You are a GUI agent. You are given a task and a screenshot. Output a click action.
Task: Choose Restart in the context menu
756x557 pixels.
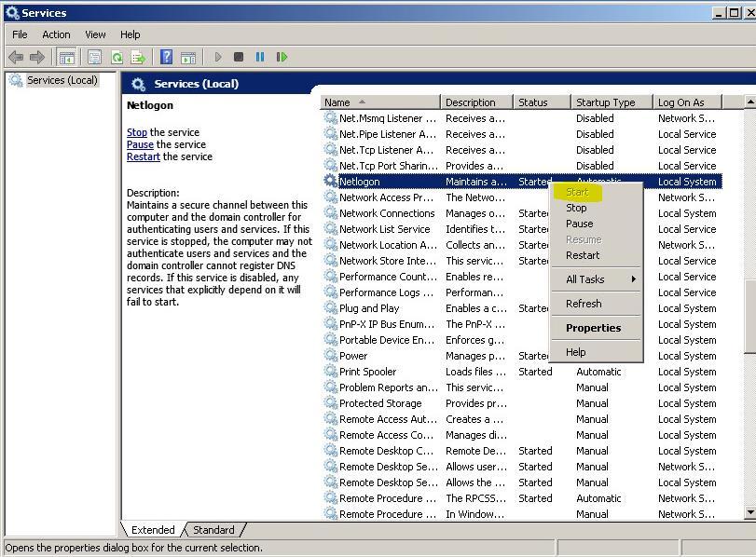click(596, 255)
